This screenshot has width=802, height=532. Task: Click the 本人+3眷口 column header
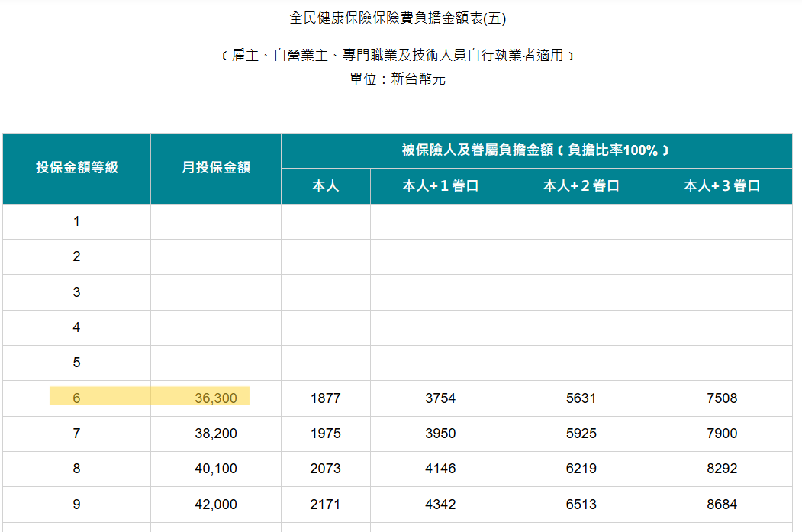(x=721, y=186)
